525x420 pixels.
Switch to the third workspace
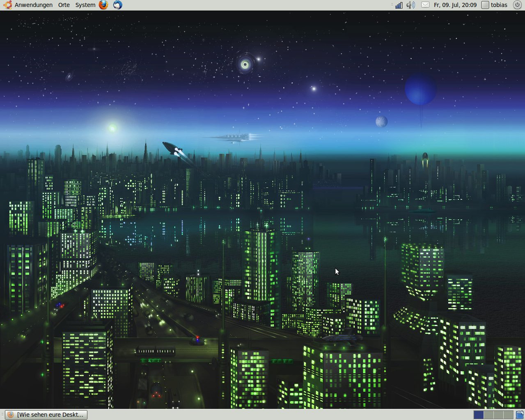[498, 415]
